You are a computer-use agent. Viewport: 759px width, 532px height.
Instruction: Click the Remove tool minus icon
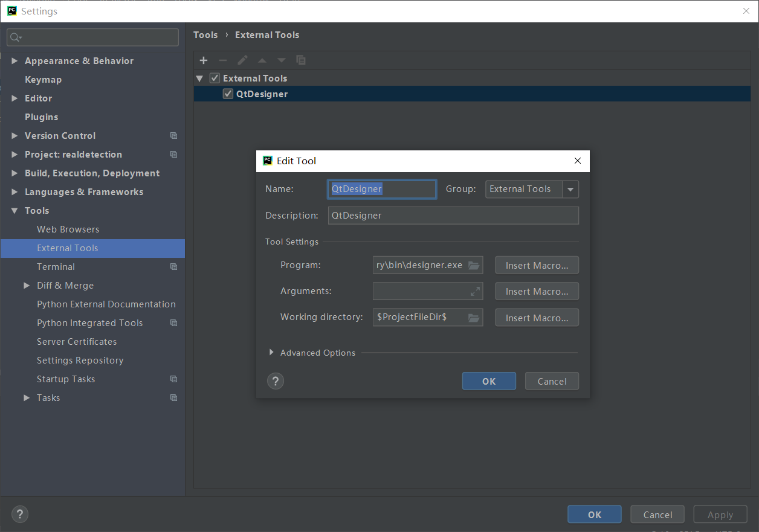point(223,60)
